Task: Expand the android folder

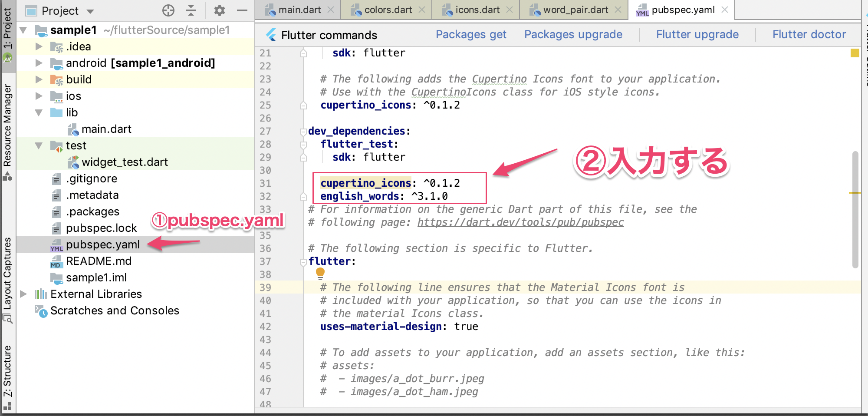Action: pyautogui.click(x=39, y=63)
